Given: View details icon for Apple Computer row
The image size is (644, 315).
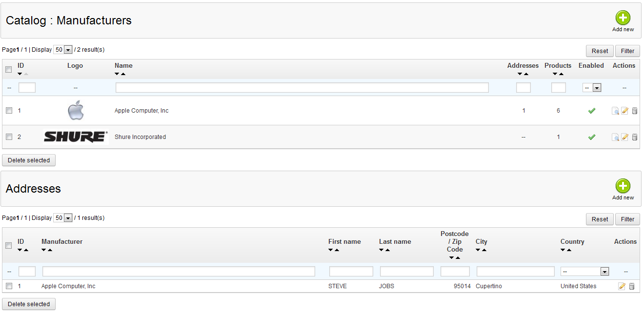Looking at the screenshot, I should [x=615, y=111].
